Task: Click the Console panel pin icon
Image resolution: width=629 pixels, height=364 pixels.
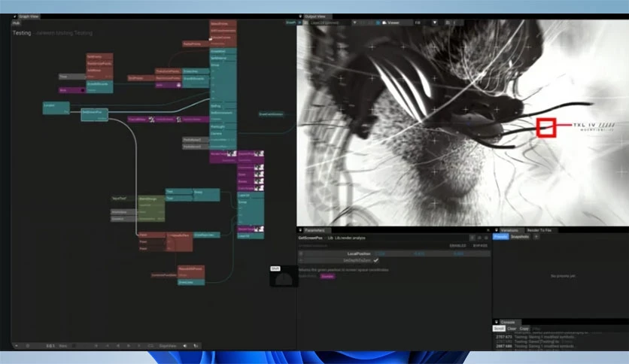Action: [497, 322]
